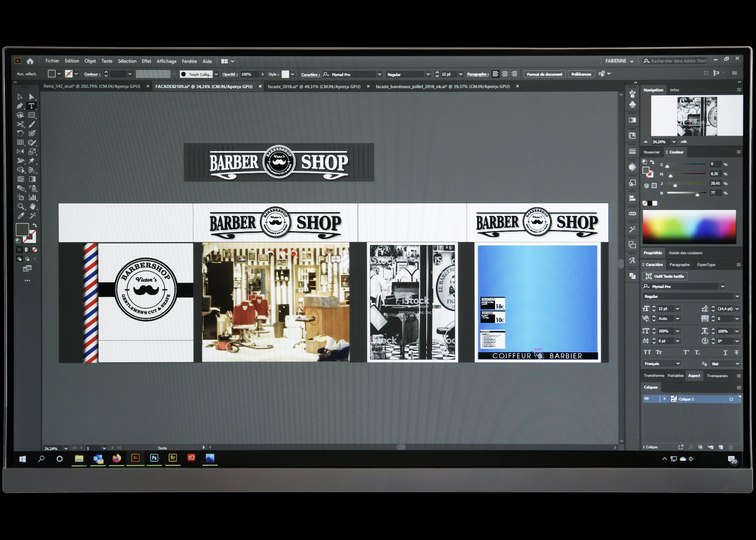756x540 pixels.
Task: Select the Artboard tool
Action: pyautogui.click(x=21, y=197)
